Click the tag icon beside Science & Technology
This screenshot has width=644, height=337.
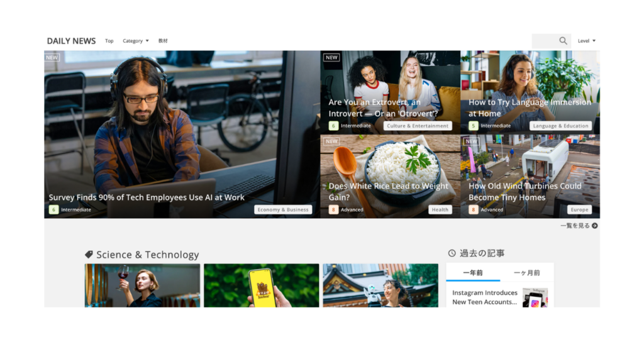pyautogui.click(x=89, y=255)
